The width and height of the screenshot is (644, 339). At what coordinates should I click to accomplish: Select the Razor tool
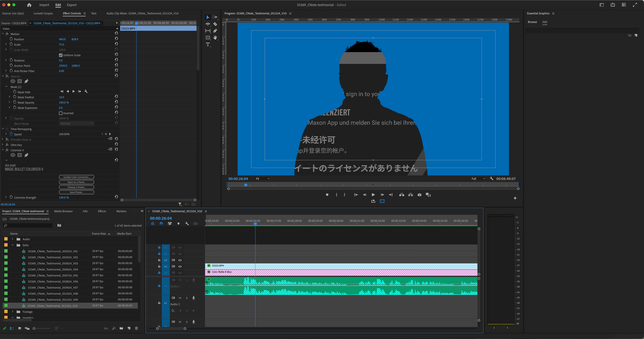tap(215, 24)
